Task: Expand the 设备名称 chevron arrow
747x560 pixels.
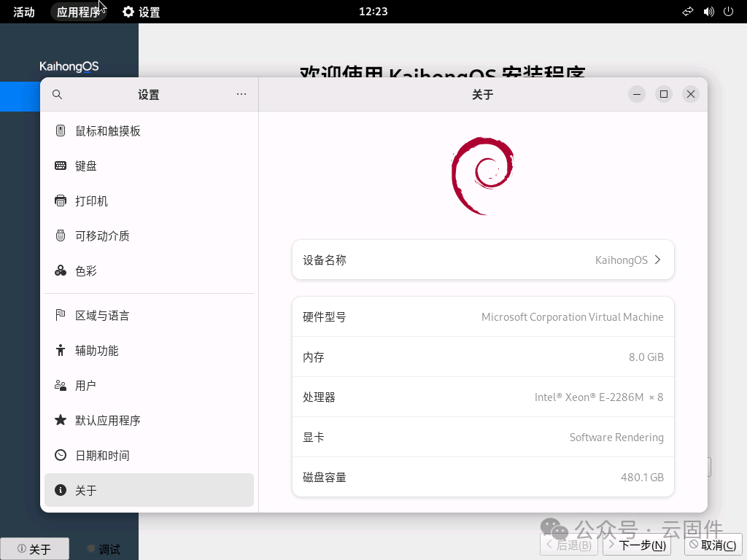Action: pyautogui.click(x=658, y=260)
